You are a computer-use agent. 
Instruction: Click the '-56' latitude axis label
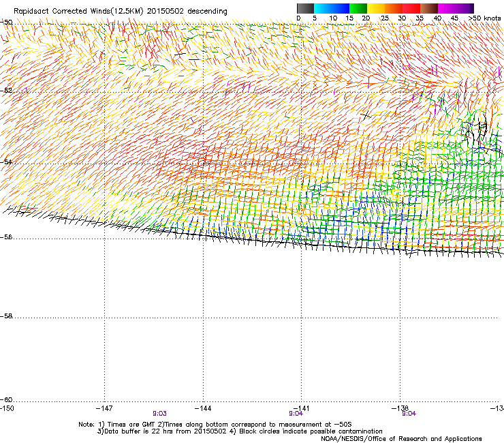click(6, 237)
